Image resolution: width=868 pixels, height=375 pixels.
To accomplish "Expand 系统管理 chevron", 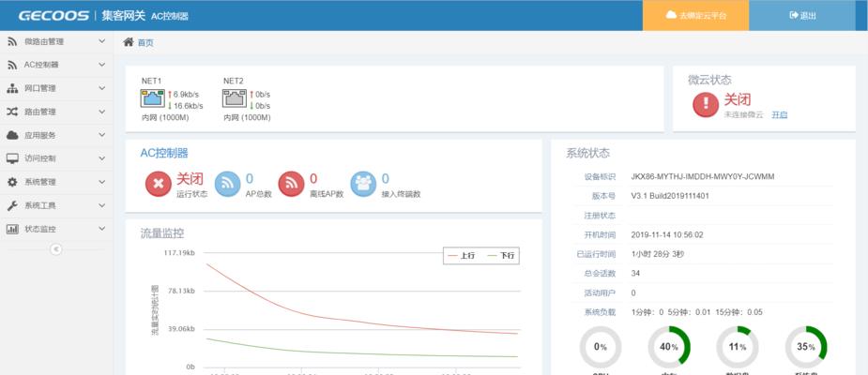I will pos(102,182).
